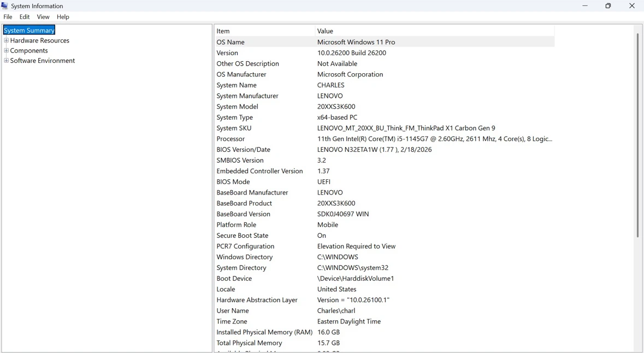Select the System Model row label
Image resolution: width=644 pixels, height=353 pixels.
point(238,107)
